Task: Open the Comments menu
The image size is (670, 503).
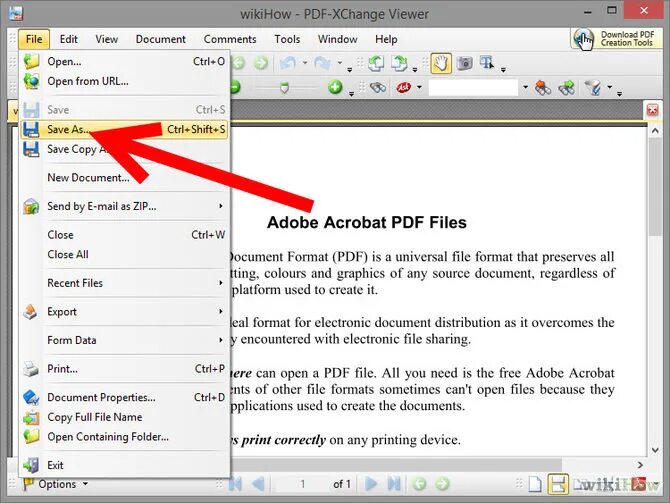Action: (230, 39)
